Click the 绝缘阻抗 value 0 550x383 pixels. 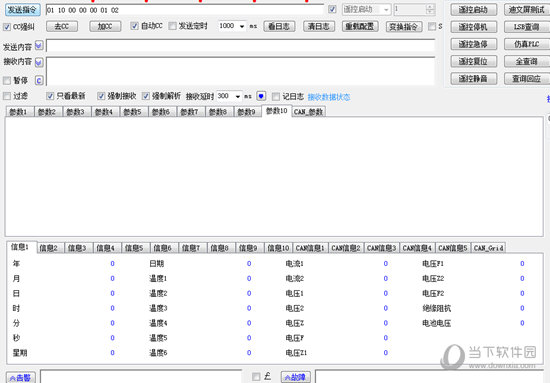pyautogui.click(x=522, y=308)
